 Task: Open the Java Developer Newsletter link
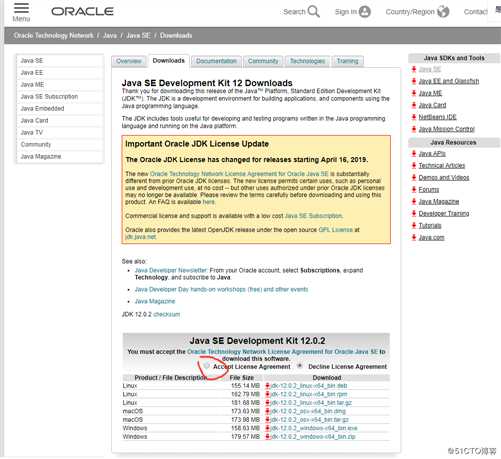171,270
